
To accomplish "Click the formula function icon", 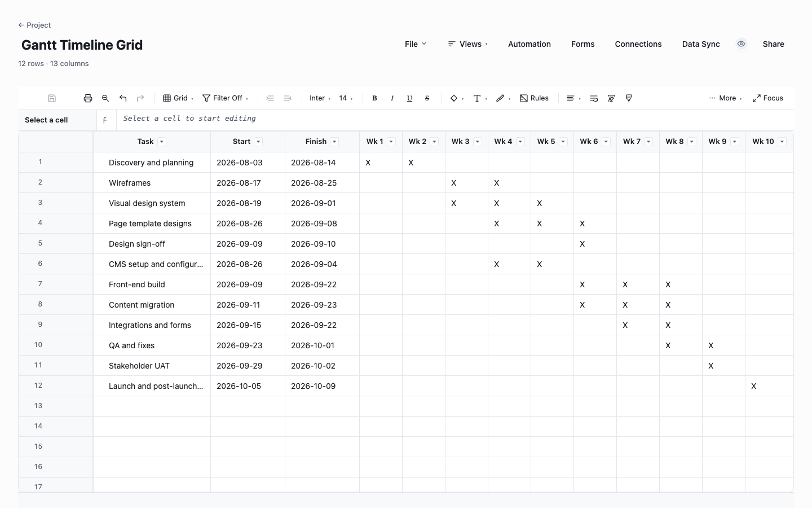I will (x=105, y=120).
